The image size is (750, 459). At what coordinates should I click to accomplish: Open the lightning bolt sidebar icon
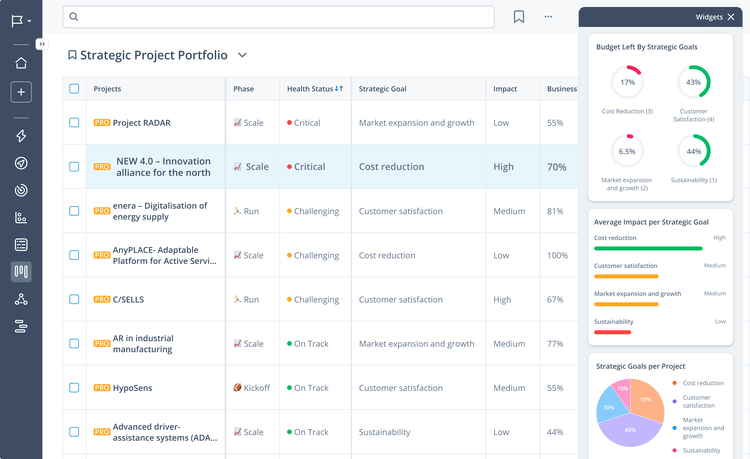[x=21, y=137]
